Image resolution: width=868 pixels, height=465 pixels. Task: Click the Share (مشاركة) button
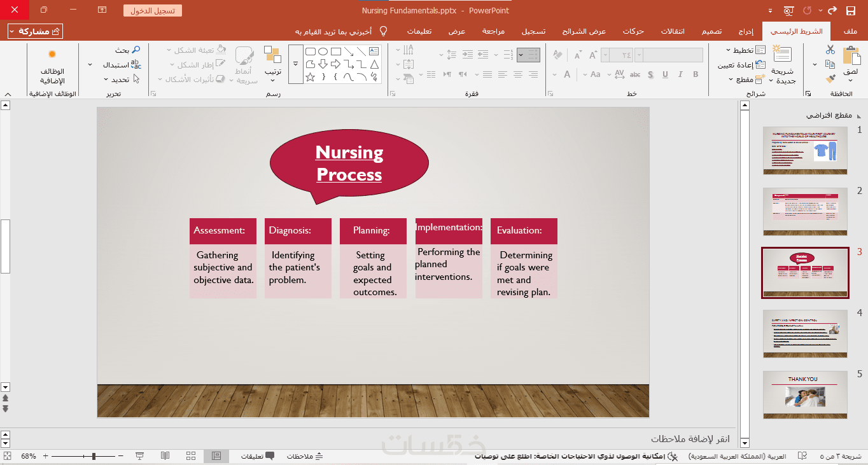click(x=36, y=31)
